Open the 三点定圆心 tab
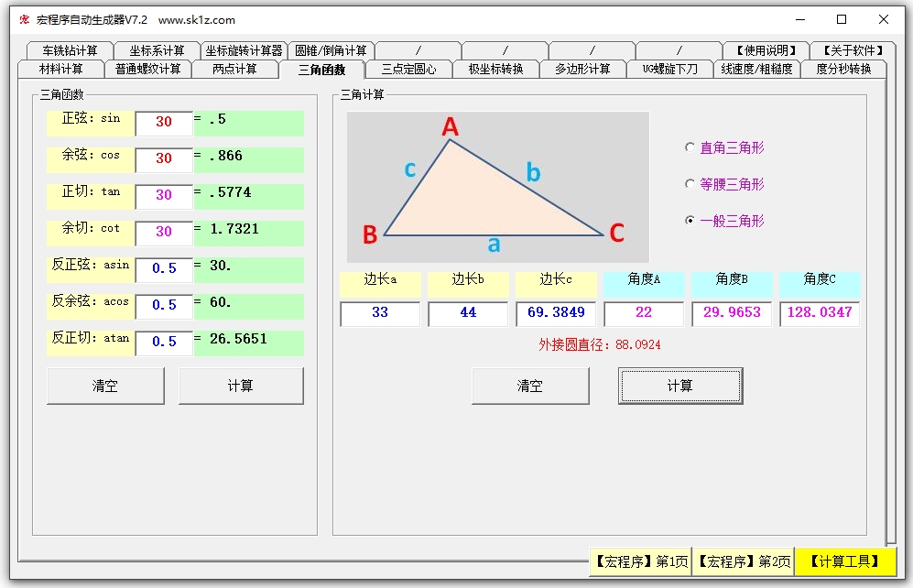The image size is (913, 588). point(408,70)
